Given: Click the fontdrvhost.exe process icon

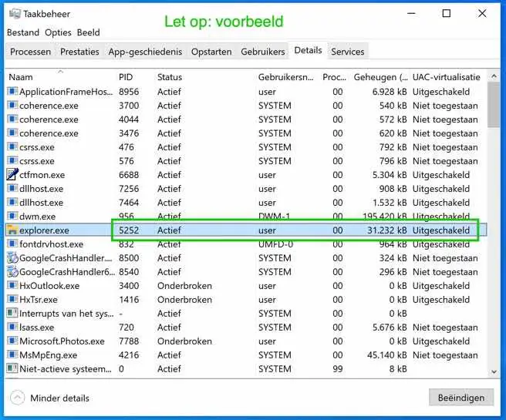Looking at the screenshot, I should tap(12, 244).
